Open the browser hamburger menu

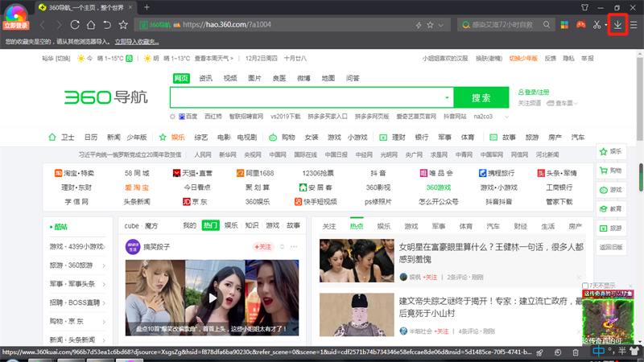634,25
